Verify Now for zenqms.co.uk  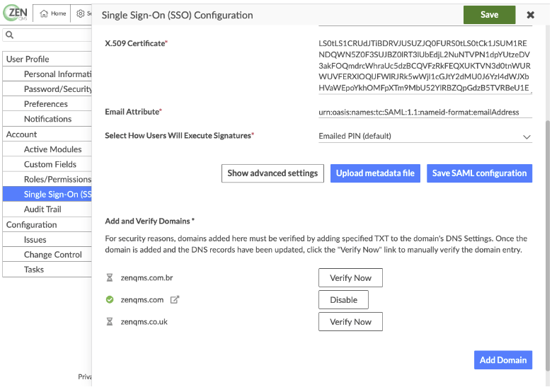[x=350, y=322]
